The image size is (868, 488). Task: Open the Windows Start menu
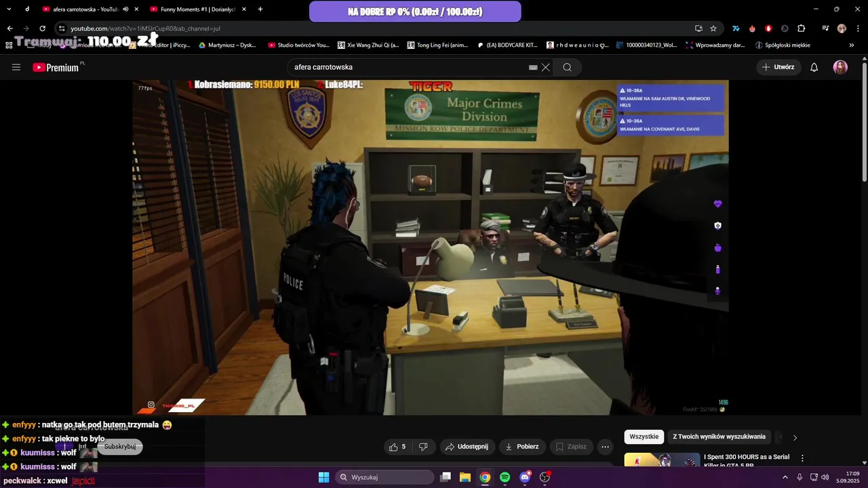click(x=323, y=477)
